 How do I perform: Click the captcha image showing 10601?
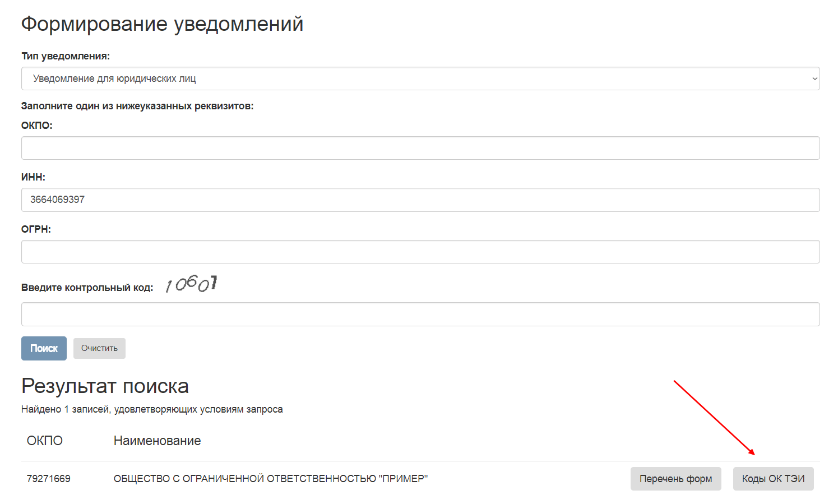(x=191, y=284)
